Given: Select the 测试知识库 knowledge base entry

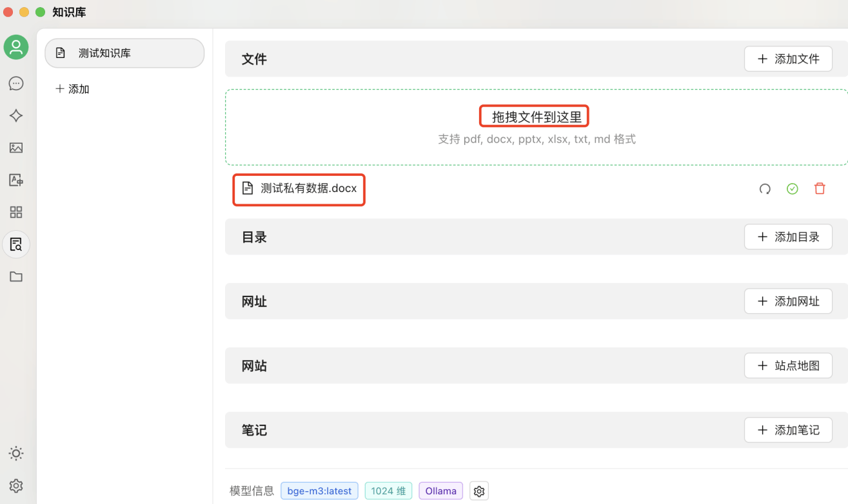Looking at the screenshot, I should coord(124,53).
